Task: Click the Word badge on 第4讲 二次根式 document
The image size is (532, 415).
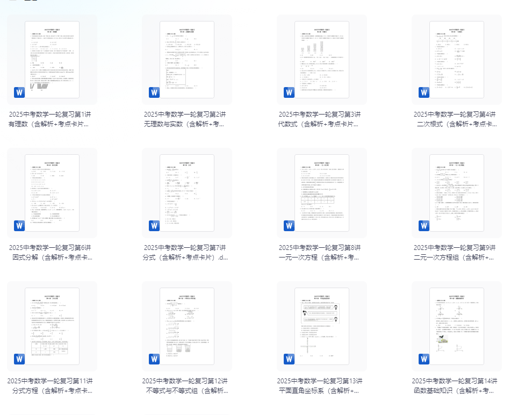Action: point(424,92)
